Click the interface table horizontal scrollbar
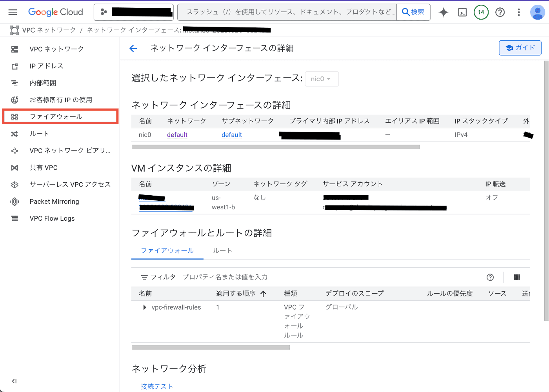This screenshot has width=549, height=392. [x=276, y=147]
